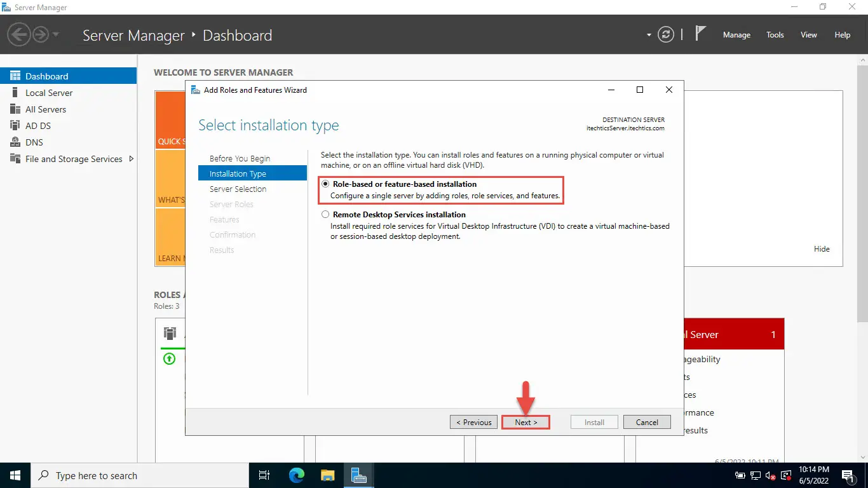Cancel the Add Roles wizard
The height and width of the screenshot is (488, 868).
click(x=647, y=422)
